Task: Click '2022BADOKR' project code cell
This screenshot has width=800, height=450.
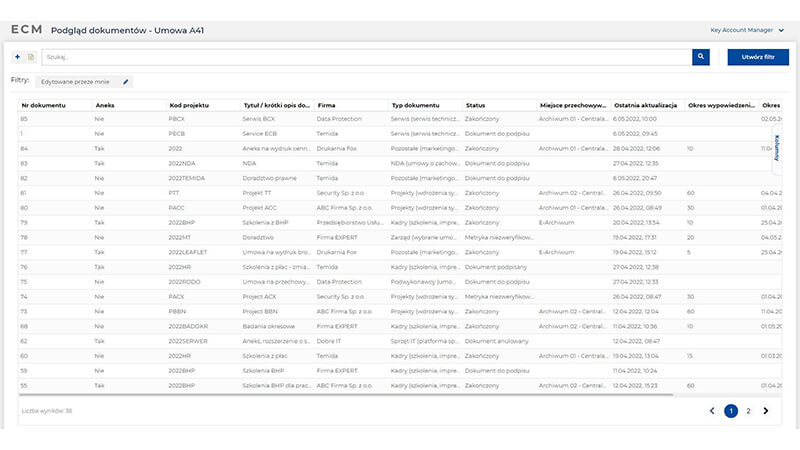Action: [x=188, y=326]
